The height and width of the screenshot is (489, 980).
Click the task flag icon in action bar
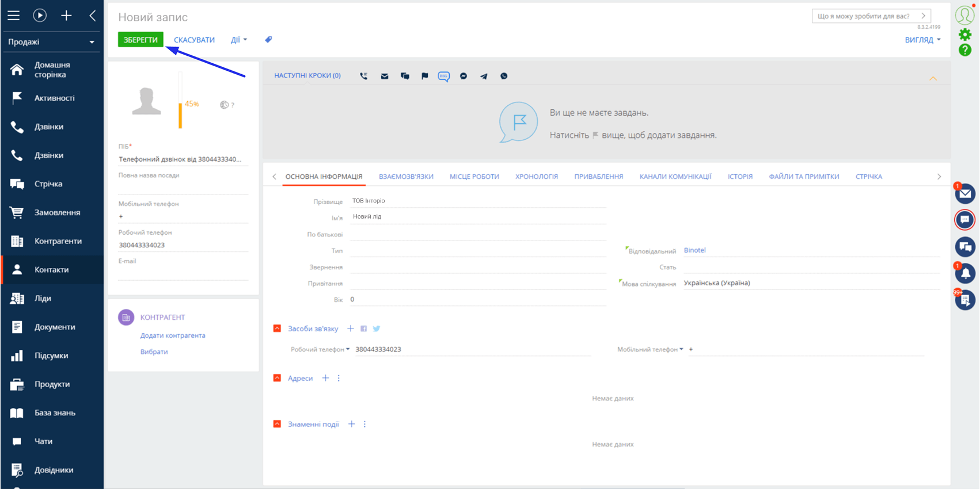tap(425, 76)
